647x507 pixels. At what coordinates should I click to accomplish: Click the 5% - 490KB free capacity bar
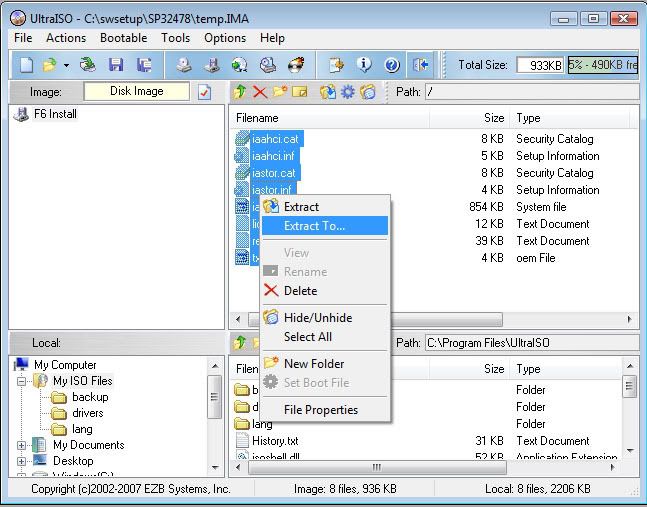click(x=602, y=65)
